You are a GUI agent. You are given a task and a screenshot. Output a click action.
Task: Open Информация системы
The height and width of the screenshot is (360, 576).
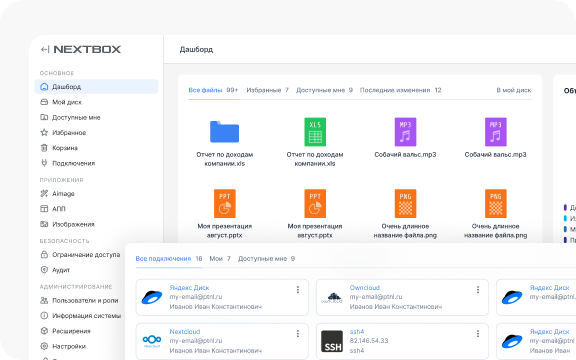80,316
